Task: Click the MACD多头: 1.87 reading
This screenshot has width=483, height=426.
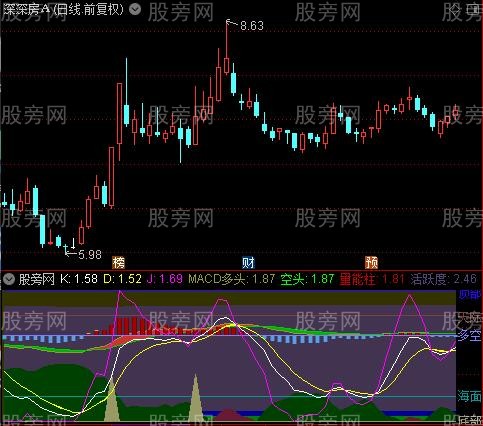Action: click(x=232, y=279)
